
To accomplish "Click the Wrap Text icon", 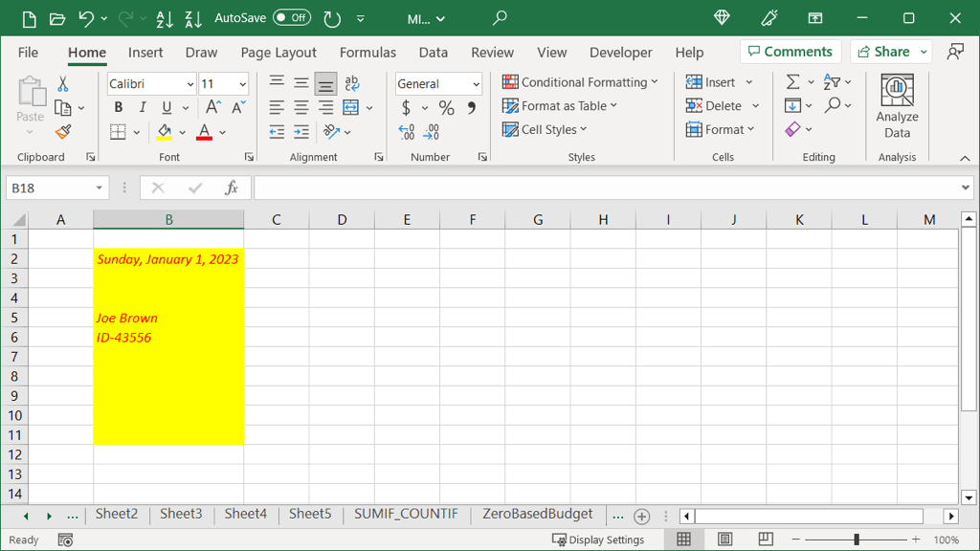I will (x=352, y=83).
